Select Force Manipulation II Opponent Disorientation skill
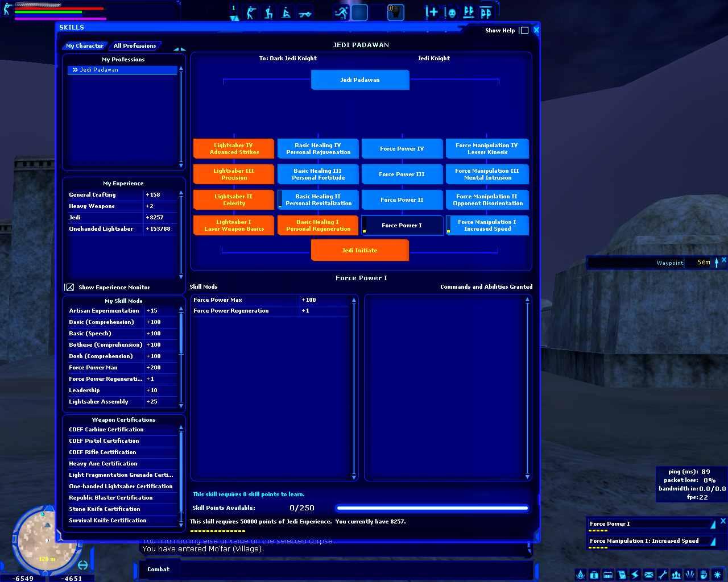728x582 pixels. pyautogui.click(x=487, y=200)
